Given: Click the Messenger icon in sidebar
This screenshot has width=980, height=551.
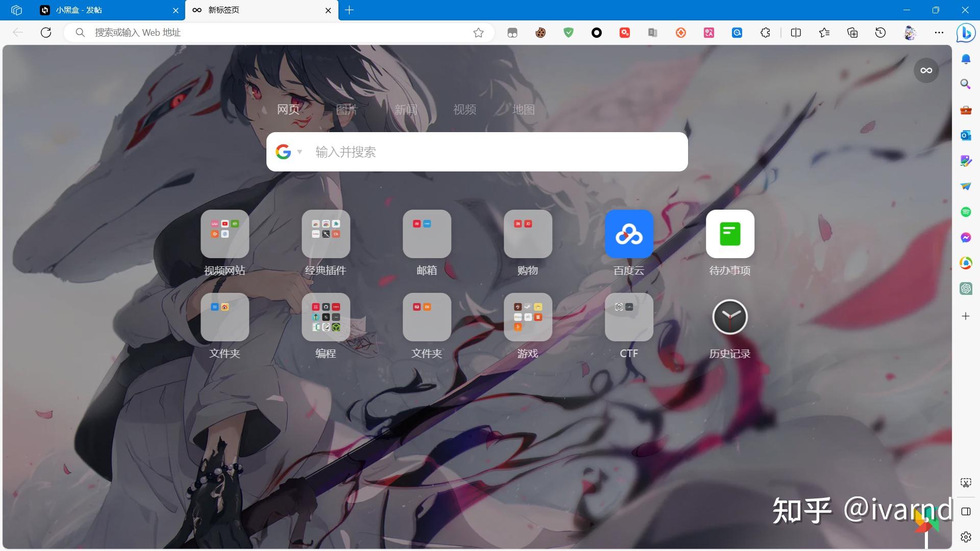Looking at the screenshot, I should [x=966, y=238].
